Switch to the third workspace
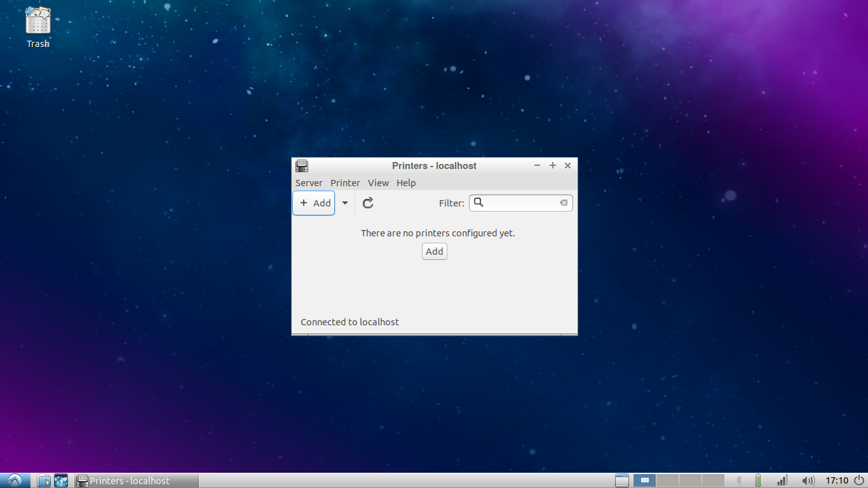This screenshot has width=868, height=488. [691, 481]
